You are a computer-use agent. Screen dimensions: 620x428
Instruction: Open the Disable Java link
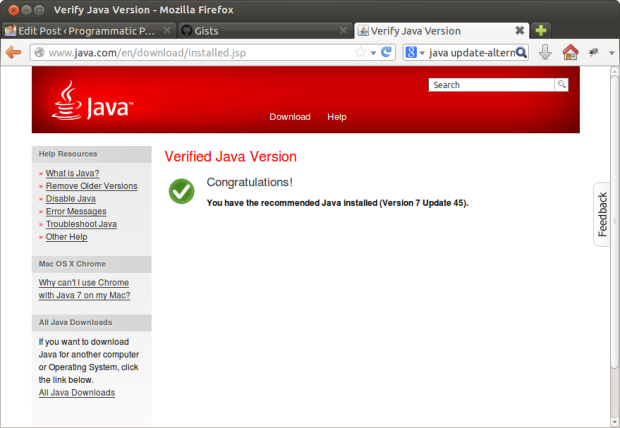pyautogui.click(x=71, y=199)
